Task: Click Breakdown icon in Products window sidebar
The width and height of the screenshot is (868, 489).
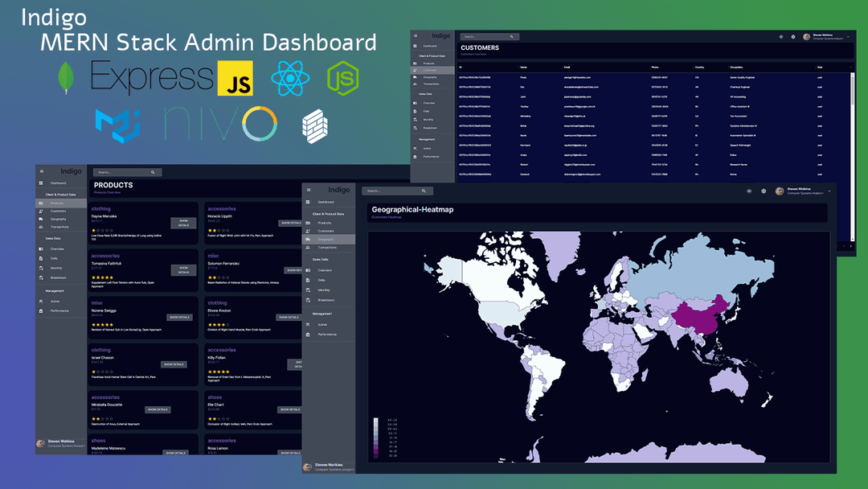Action: (x=41, y=277)
